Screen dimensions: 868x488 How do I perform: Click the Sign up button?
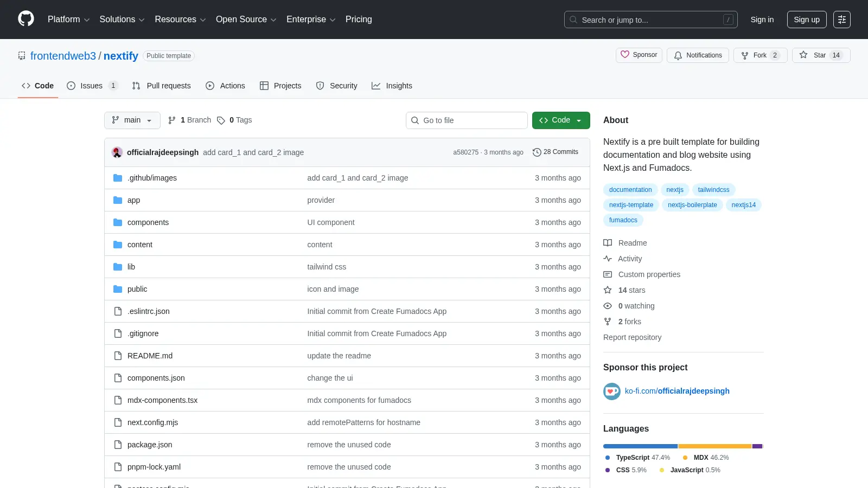pos(807,20)
